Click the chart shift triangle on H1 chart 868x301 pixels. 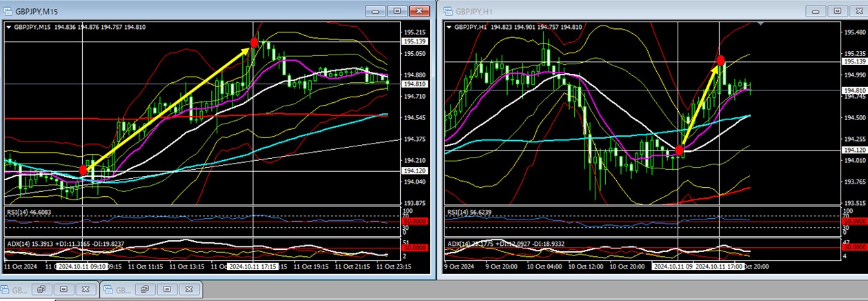762,24
